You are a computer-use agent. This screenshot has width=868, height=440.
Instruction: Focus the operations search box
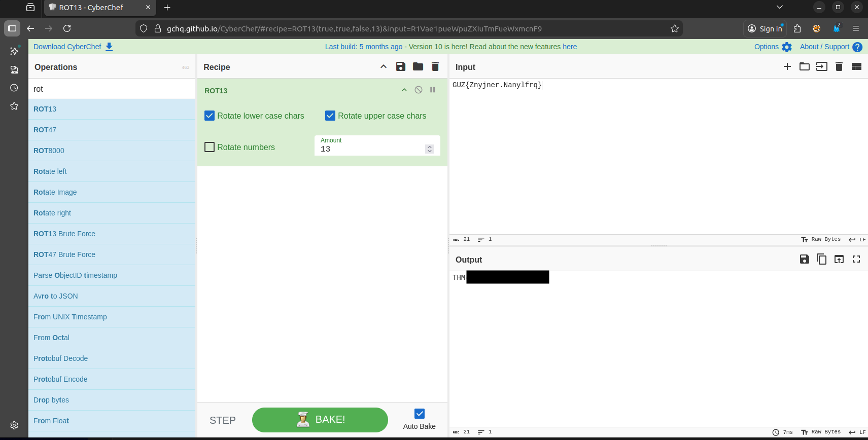click(x=112, y=89)
